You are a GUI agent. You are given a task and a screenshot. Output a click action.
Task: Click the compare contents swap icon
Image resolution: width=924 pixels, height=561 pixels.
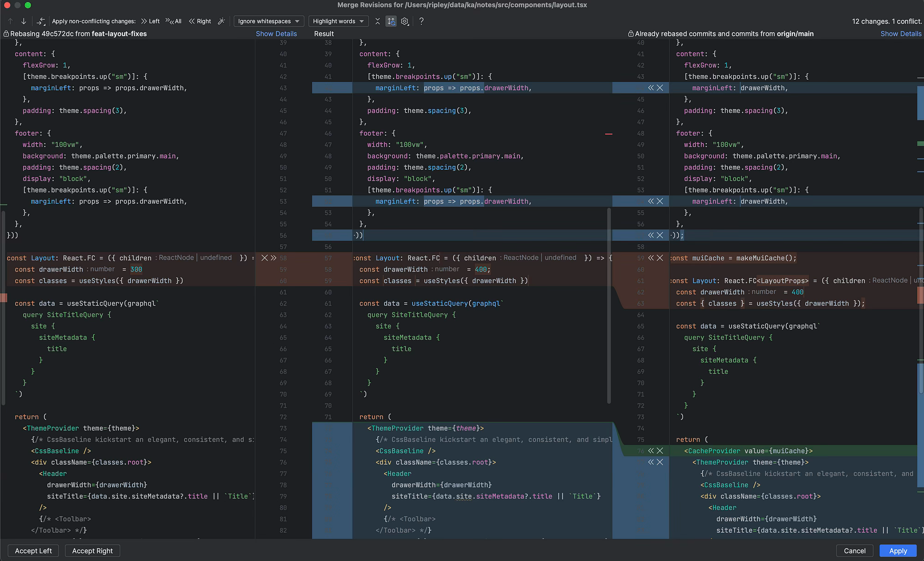41,21
